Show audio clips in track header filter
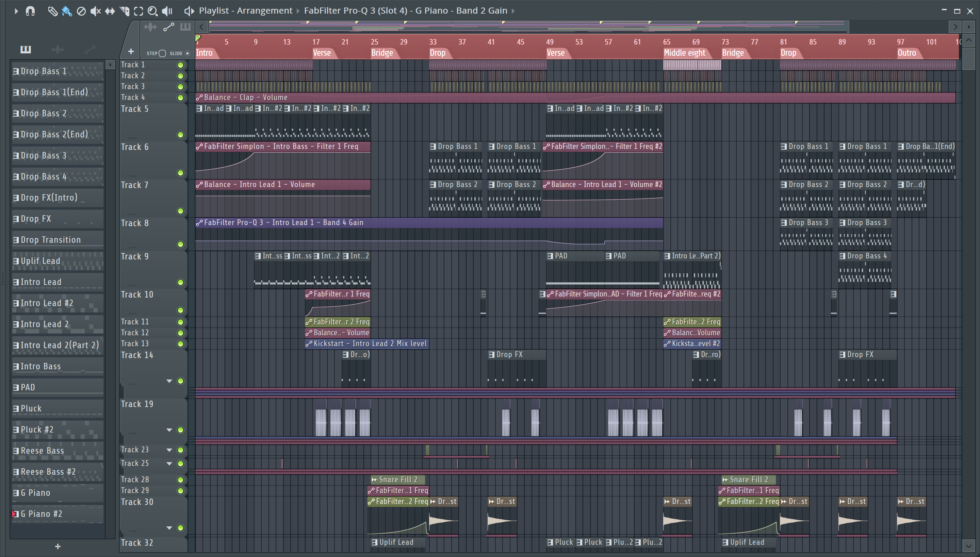980x557 pixels. 150,27
